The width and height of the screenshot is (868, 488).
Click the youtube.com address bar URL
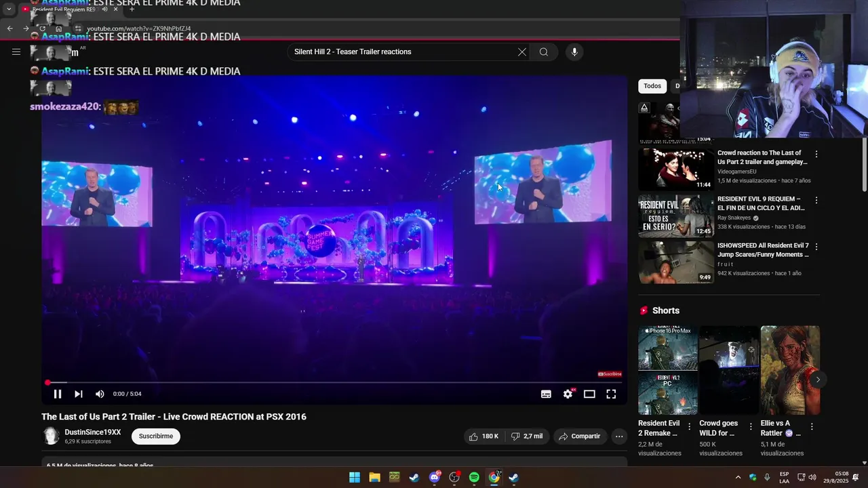[x=138, y=29]
